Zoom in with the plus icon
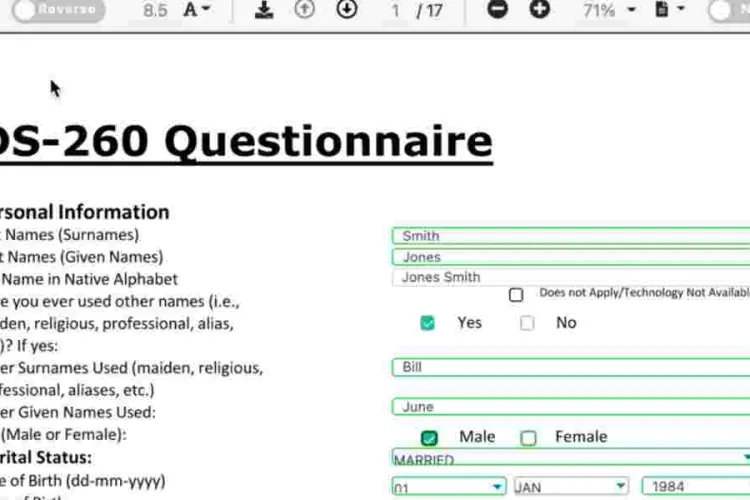The width and height of the screenshot is (750, 500). click(x=540, y=9)
